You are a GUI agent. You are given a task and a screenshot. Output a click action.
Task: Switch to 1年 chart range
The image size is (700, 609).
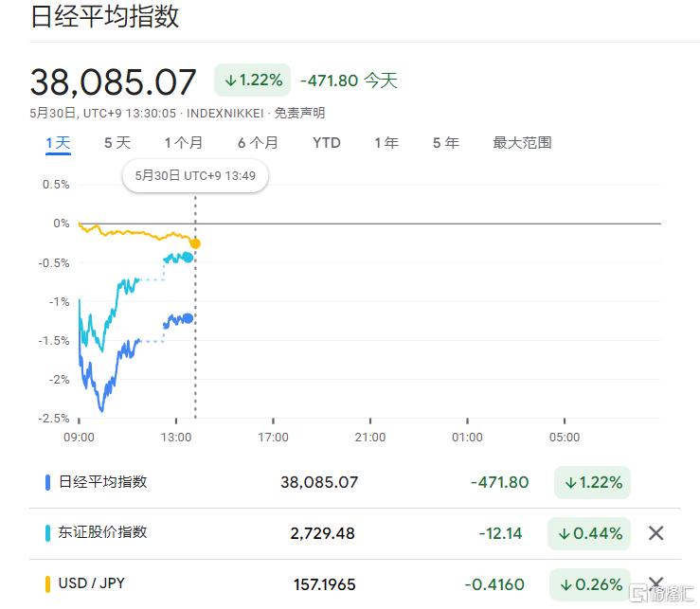click(386, 143)
